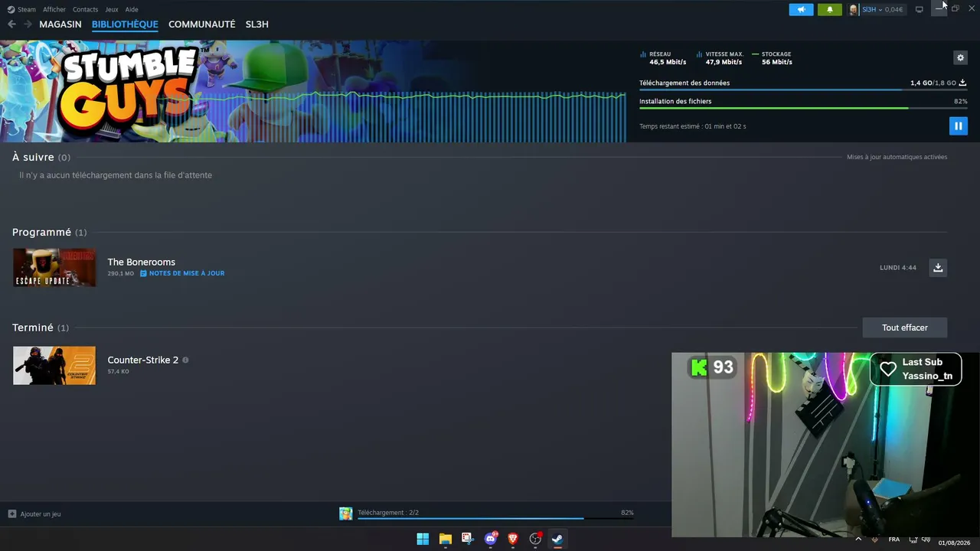Pause the Stumble Guys download
This screenshot has height=551, width=980.
(x=958, y=126)
